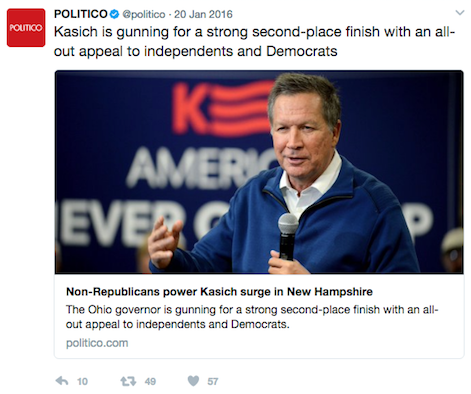471x394 pixels.
Task: Select the tweet text about Kasich
Action: (254, 42)
